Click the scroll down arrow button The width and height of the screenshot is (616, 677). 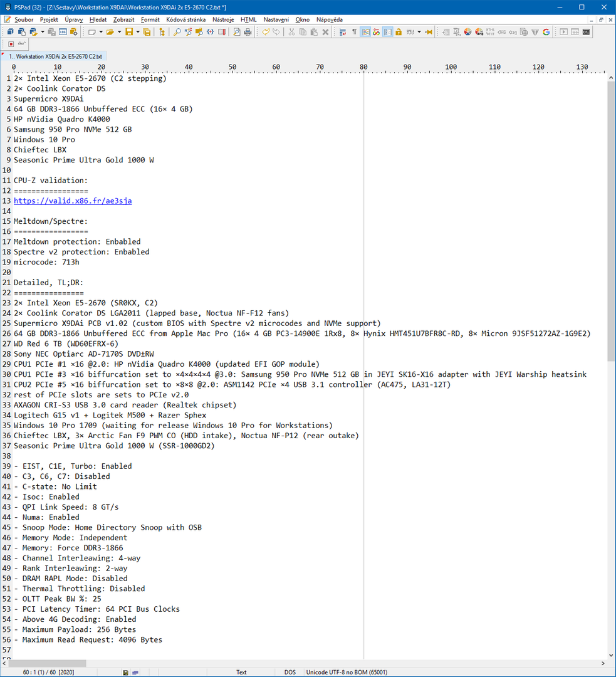click(x=611, y=655)
